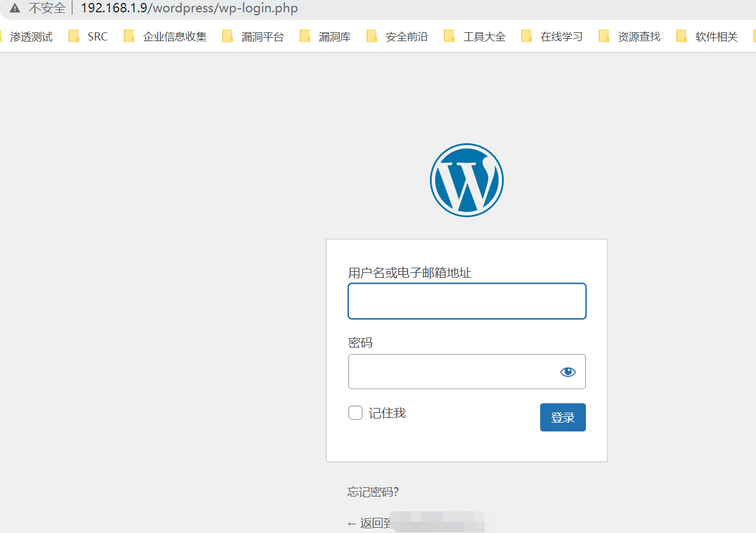Viewport: 756px width, 533px height.
Task: Click the 不安全 security label
Action: 47,9
